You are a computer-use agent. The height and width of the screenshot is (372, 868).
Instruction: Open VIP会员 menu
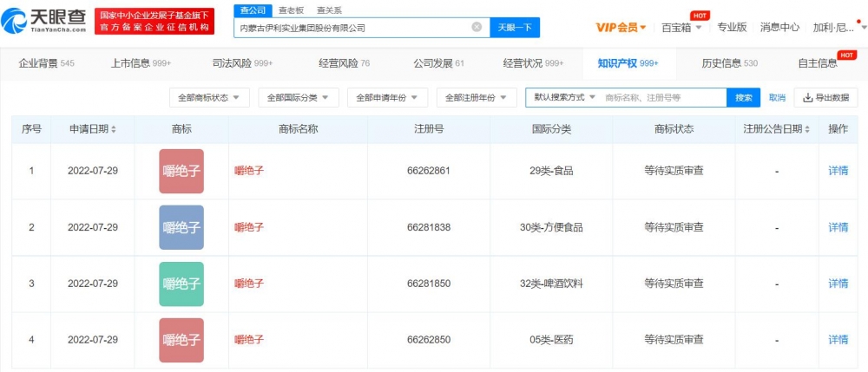tap(621, 27)
